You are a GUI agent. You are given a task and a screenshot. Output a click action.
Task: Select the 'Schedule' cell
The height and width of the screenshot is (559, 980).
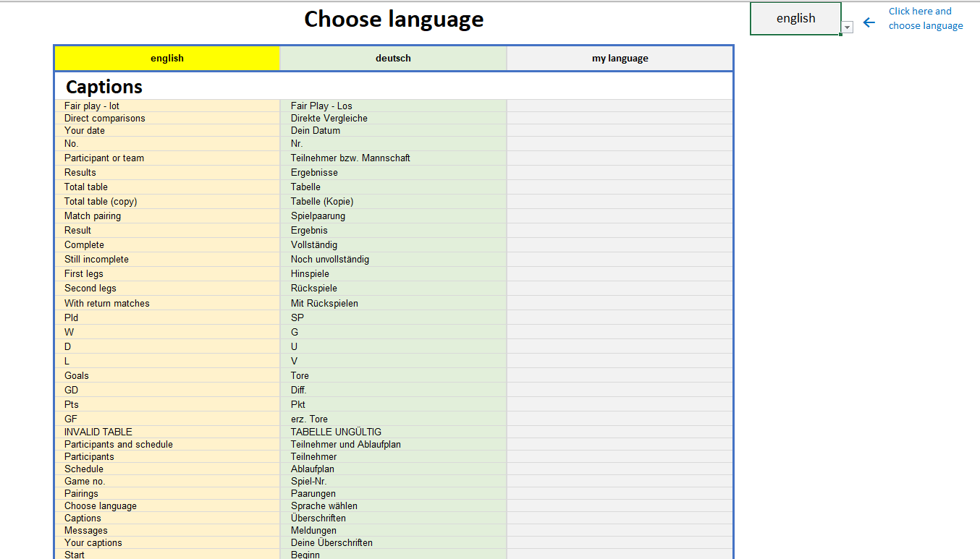(x=167, y=469)
